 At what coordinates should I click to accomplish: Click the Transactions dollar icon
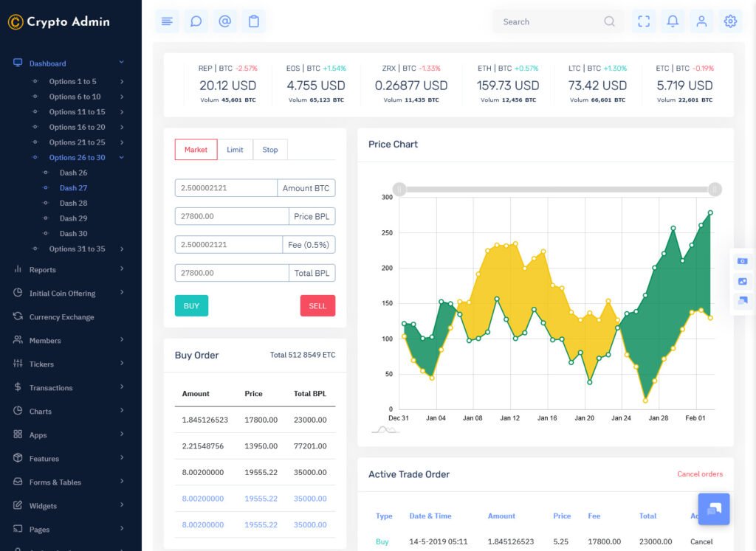coord(18,387)
